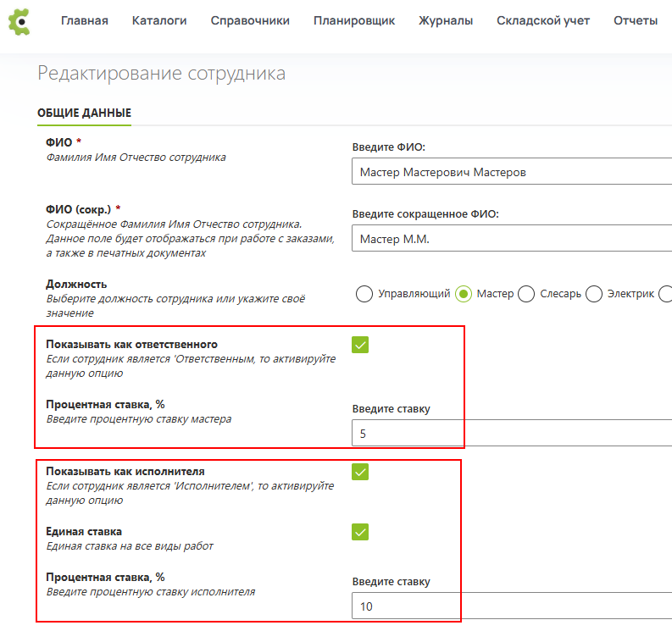
Task: Select the Мастер radio button
Action: tap(464, 294)
